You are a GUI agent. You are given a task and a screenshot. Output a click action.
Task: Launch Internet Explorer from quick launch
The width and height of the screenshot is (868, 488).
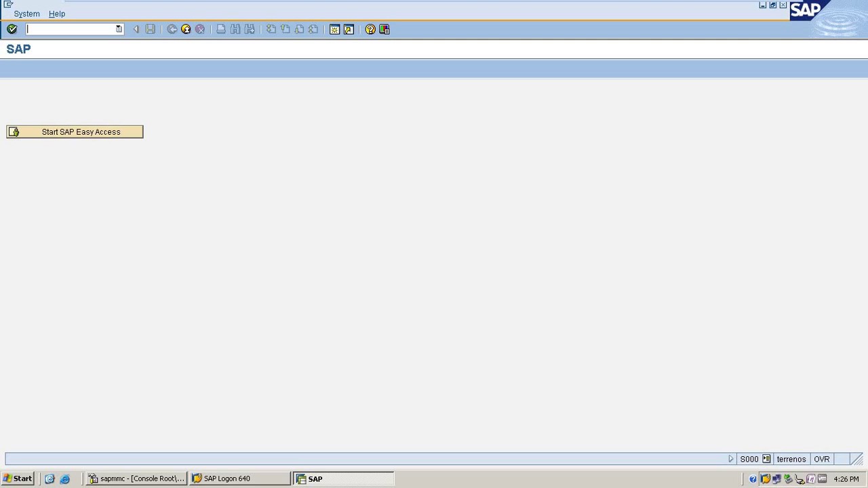[64, 479]
